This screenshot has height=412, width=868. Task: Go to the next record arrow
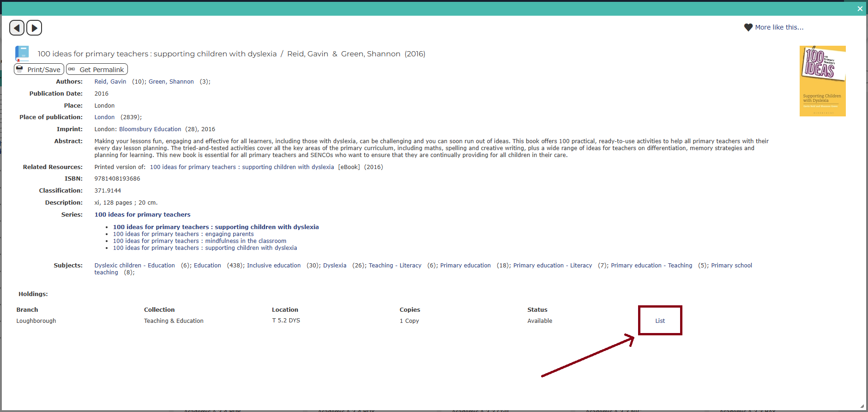[34, 28]
